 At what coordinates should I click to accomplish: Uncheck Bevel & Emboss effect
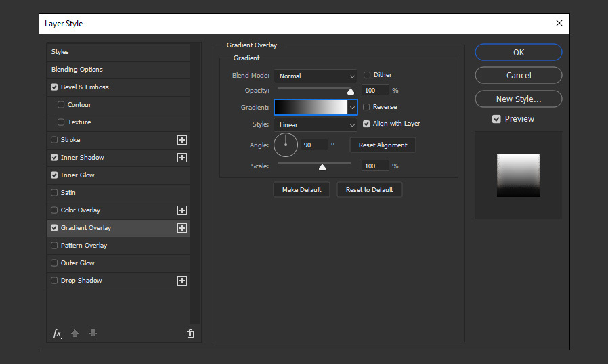54,87
